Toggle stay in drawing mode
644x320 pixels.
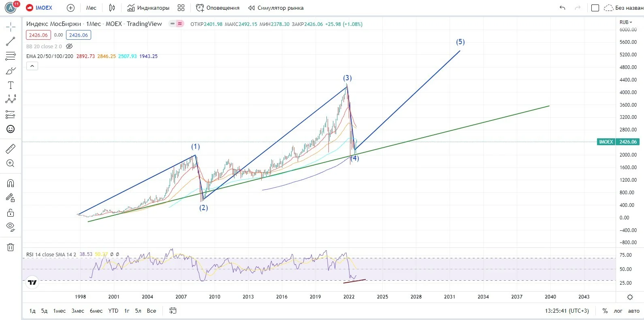pos(11,198)
